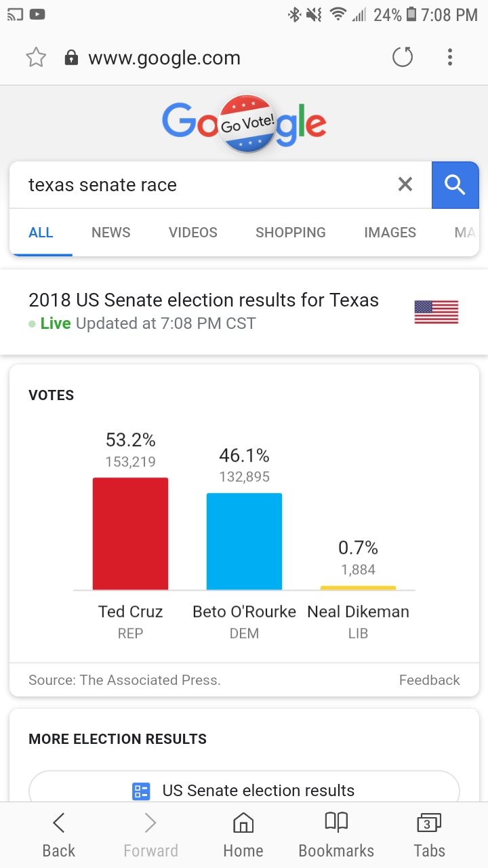Viewport: 488px width, 868px height.
Task: Tap the reload page icon
Action: [x=403, y=58]
